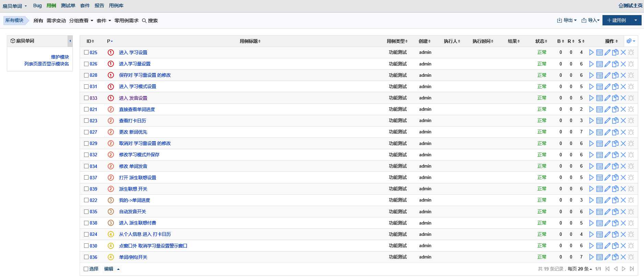Image resolution: width=644 pixels, height=277 pixels.
Task: Open 维护模块 link
Action: (60, 57)
